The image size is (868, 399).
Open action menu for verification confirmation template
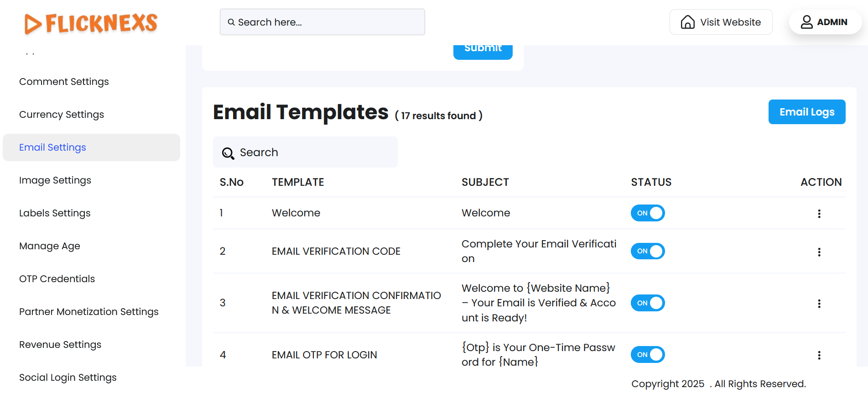(819, 304)
